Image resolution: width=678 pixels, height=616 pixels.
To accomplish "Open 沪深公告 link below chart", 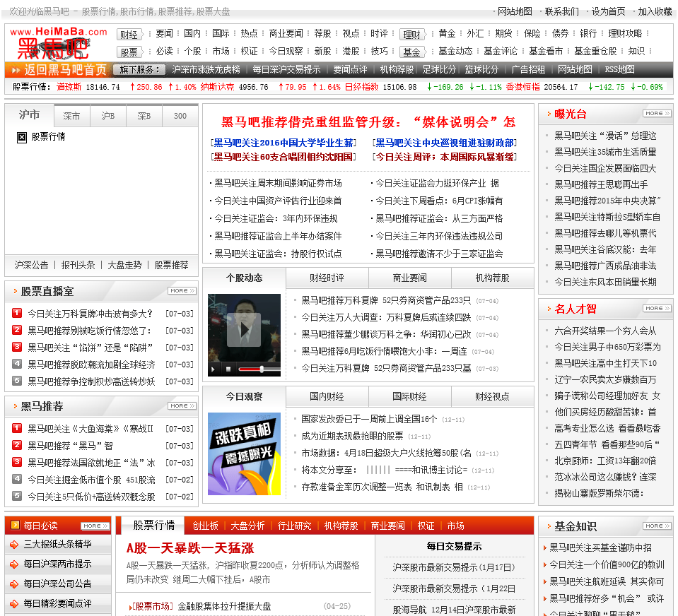I will tap(31, 265).
